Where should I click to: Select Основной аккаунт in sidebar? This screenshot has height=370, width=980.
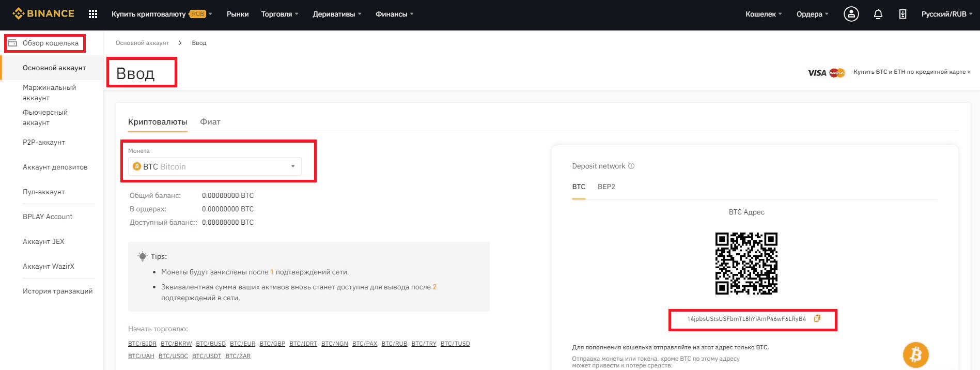point(54,68)
